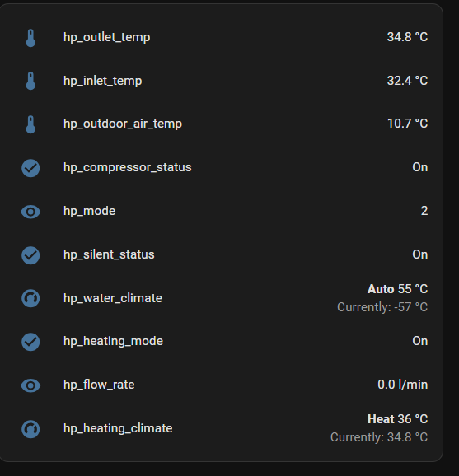This screenshot has width=459, height=476.
Task: Click the hp_outlet_temp thermometer icon
Action: pos(30,38)
